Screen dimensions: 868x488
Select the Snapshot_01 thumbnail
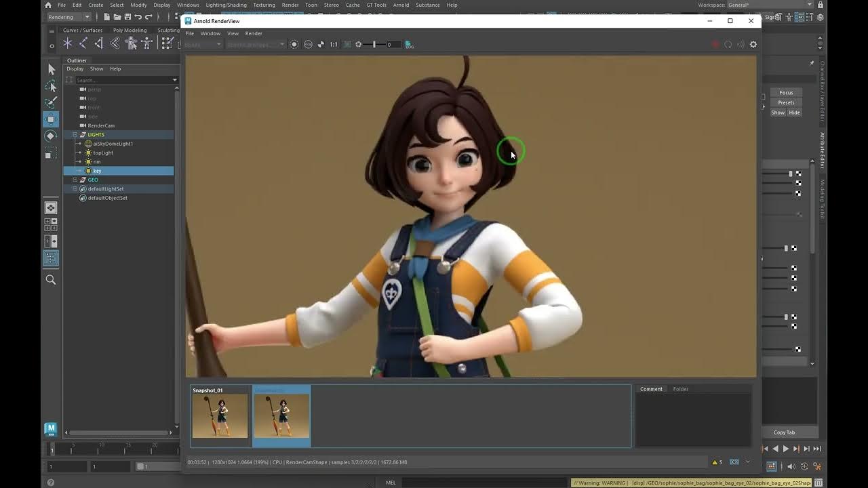(x=220, y=415)
